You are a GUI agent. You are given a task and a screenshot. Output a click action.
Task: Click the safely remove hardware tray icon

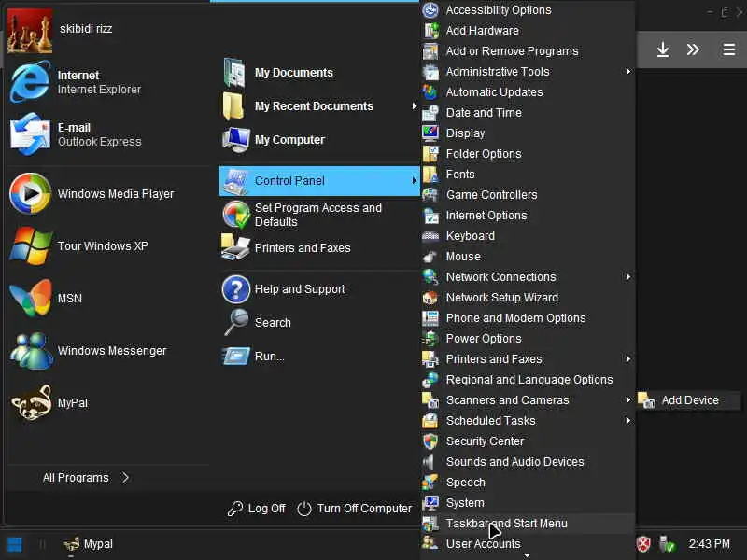pos(667,543)
